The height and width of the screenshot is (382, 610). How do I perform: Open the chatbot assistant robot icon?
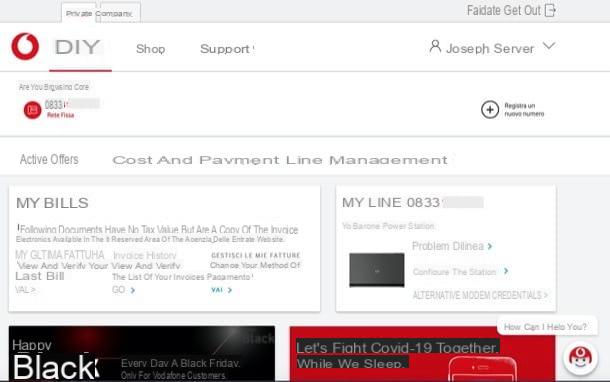(580, 357)
